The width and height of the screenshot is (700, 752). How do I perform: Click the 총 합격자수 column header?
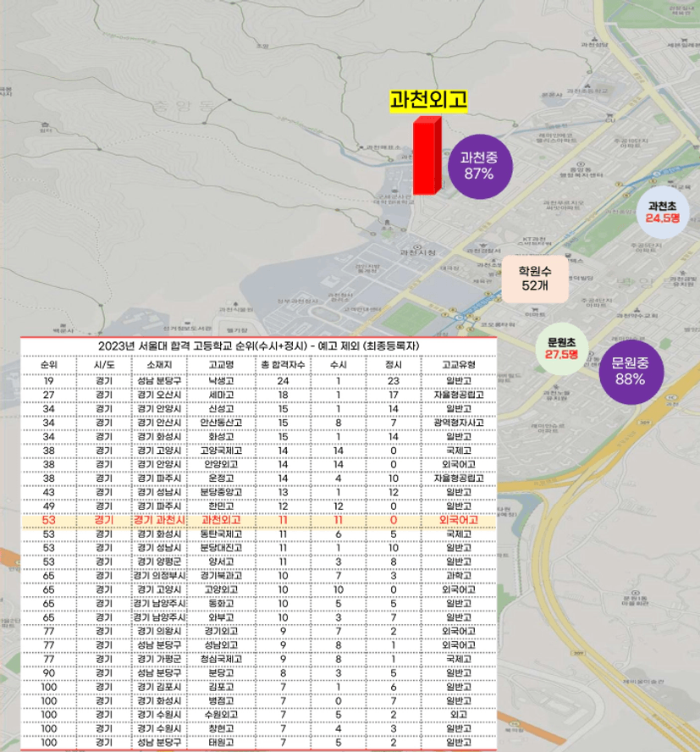click(283, 364)
